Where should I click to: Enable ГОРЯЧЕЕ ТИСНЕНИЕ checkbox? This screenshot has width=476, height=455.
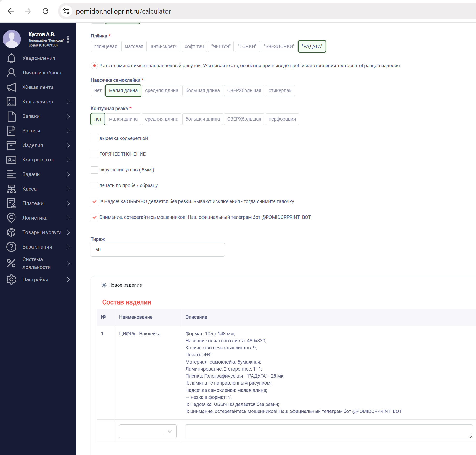tap(94, 154)
